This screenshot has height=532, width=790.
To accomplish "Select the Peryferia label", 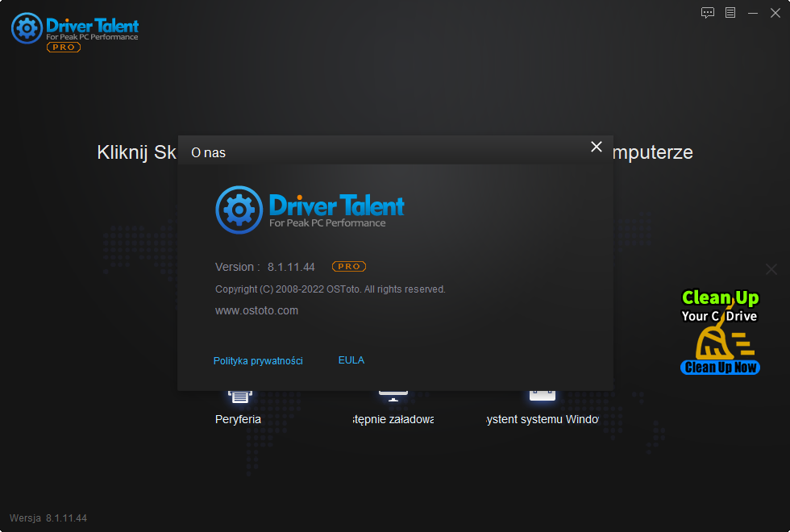I will (x=238, y=419).
